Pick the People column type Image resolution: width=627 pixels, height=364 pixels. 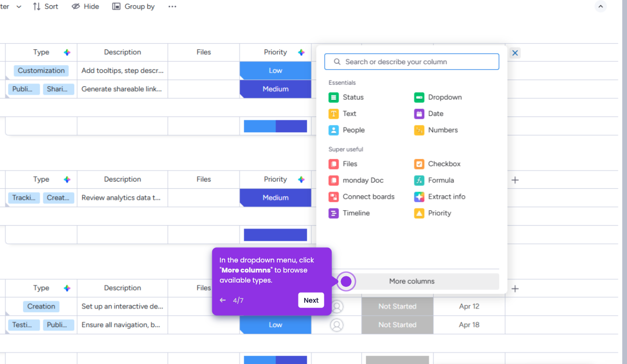[x=347, y=130]
